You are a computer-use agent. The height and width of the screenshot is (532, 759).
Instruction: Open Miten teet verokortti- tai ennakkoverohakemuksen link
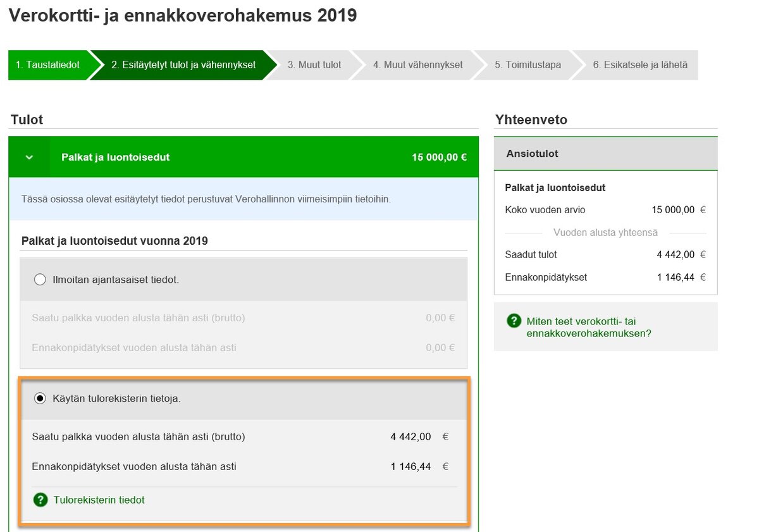tap(588, 327)
